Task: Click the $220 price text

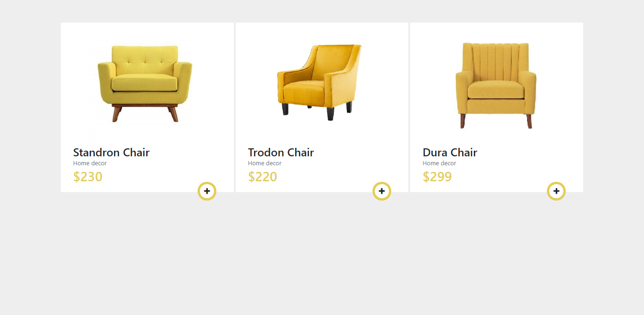Action: click(x=262, y=177)
